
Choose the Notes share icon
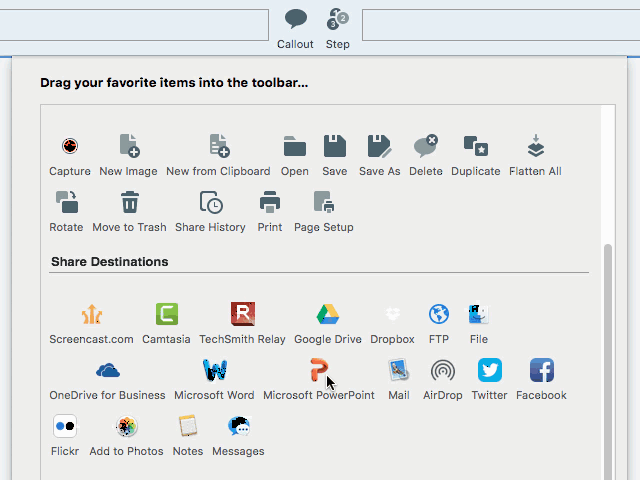coord(188,426)
